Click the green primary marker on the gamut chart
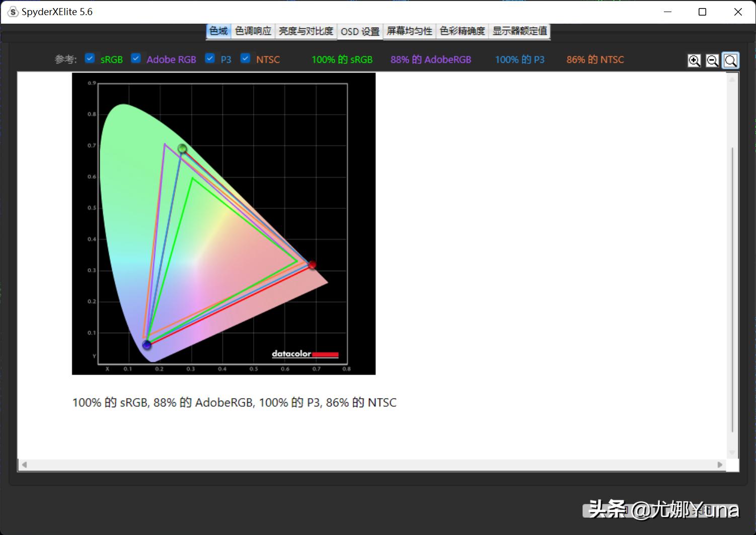 [182, 148]
